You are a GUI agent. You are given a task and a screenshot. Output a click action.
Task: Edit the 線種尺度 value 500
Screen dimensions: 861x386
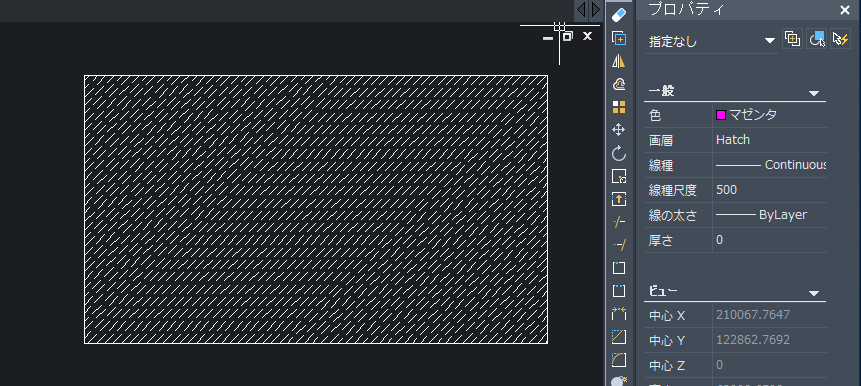[726, 190]
